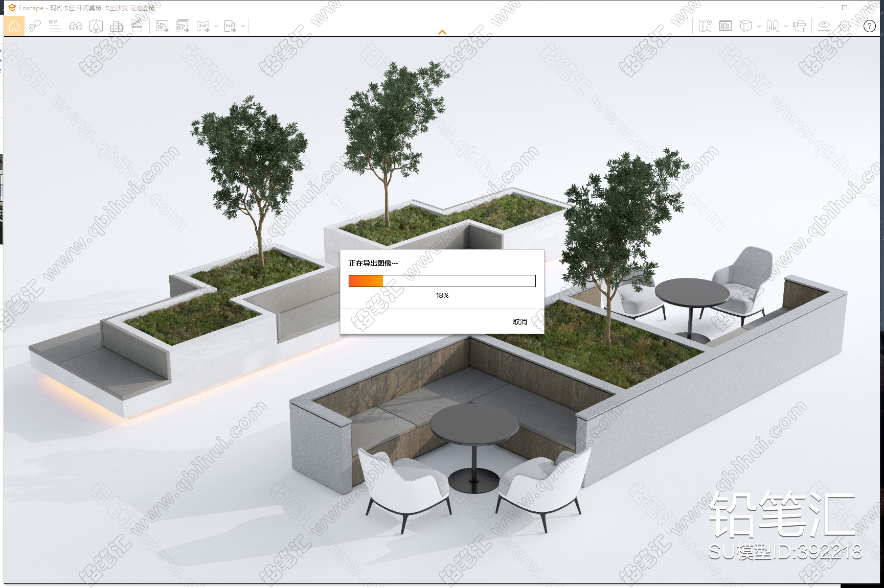Click the 正在导出图像 dialog title
Image resolution: width=884 pixels, height=588 pixels.
click(373, 263)
